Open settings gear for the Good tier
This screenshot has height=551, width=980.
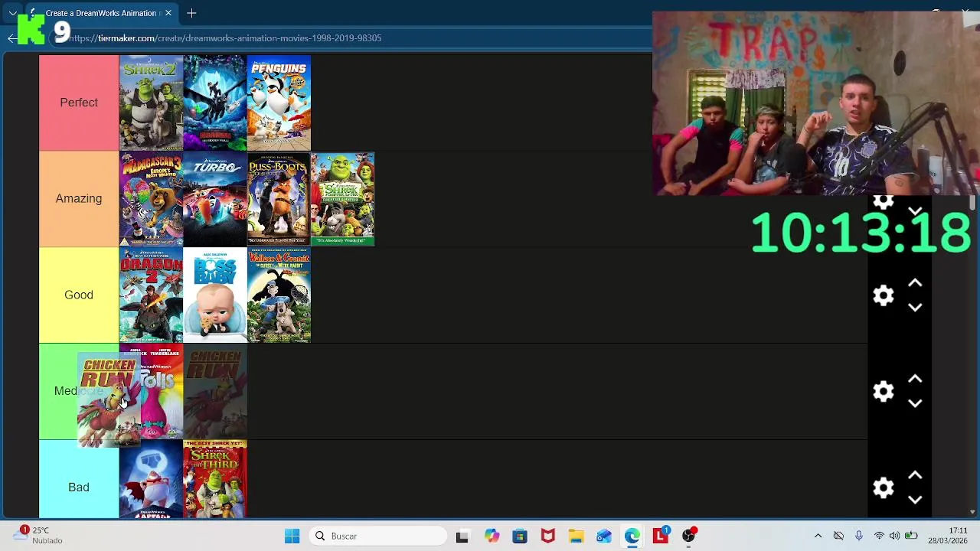pos(884,295)
